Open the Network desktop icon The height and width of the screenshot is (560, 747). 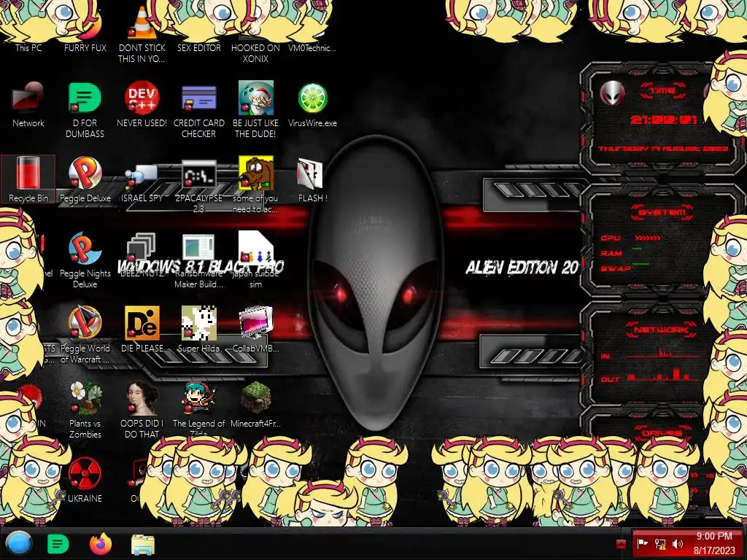pyautogui.click(x=28, y=105)
